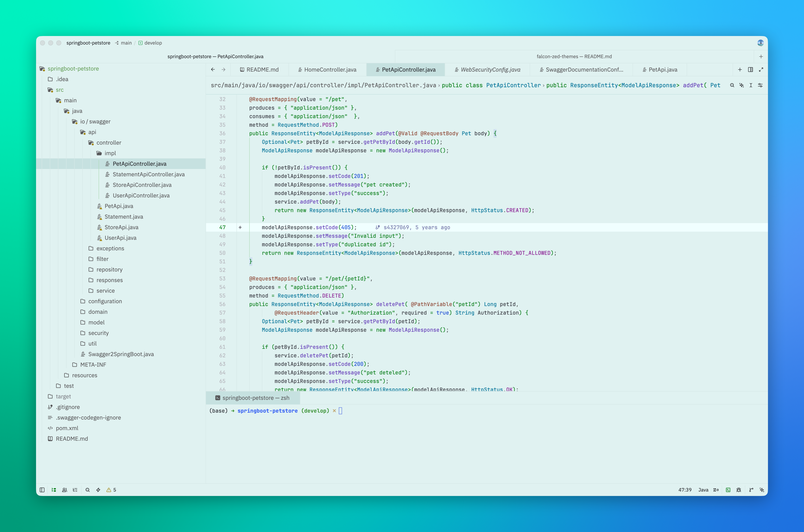Viewport: 804px width, 532px height.
Task: Toggle the left dock panel icon
Action: (x=42, y=490)
